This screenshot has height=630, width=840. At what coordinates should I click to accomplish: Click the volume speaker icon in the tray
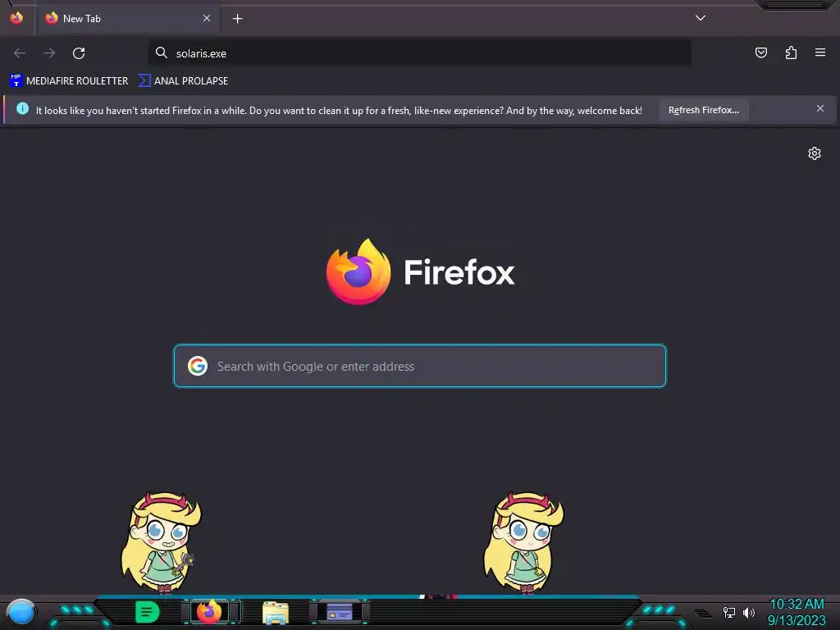point(748,612)
